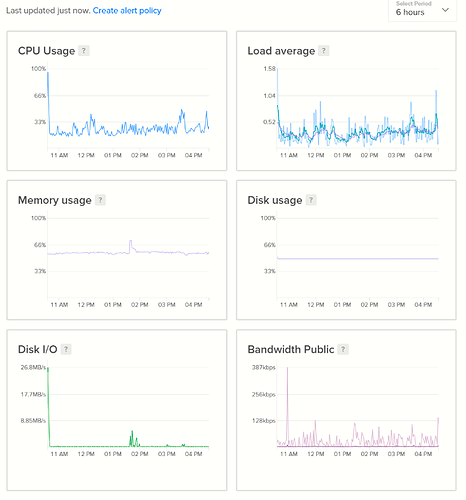Viewport: 466px width, 500px height.
Task: Click the 1.04 label on Load average axis
Action: [x=269, y=96]
